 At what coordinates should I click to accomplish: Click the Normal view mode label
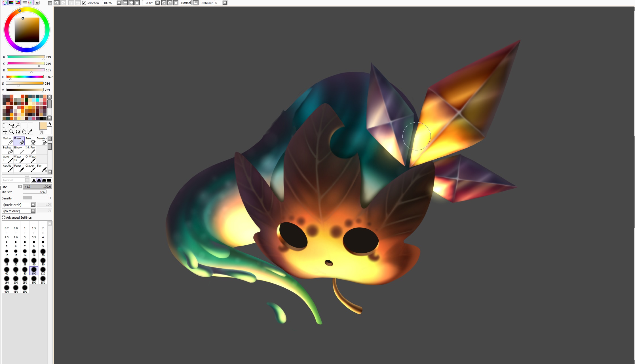186,3
